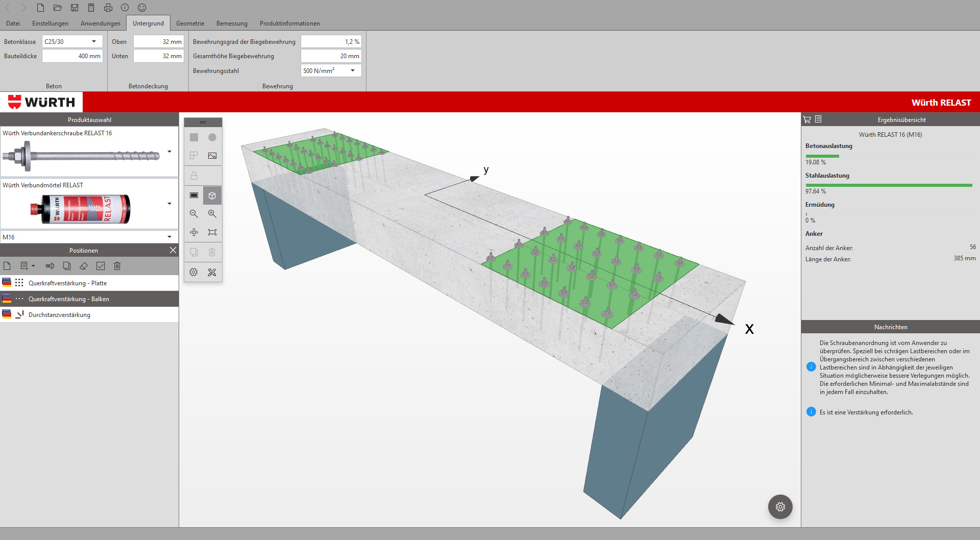Select Querkraftverstärkung - Balken position
Viewport: 980px width, 540px height.
89,299
